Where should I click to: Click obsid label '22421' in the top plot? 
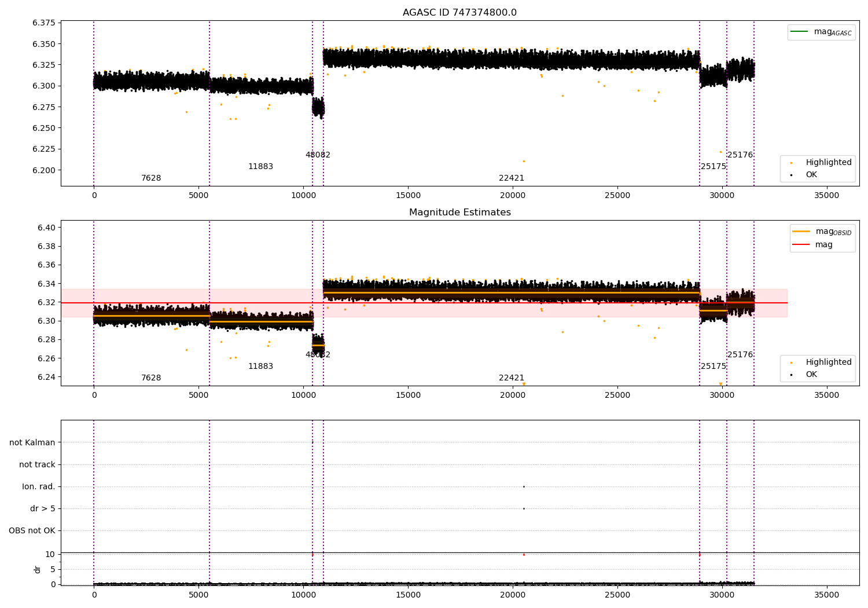(x=512, y=178)
